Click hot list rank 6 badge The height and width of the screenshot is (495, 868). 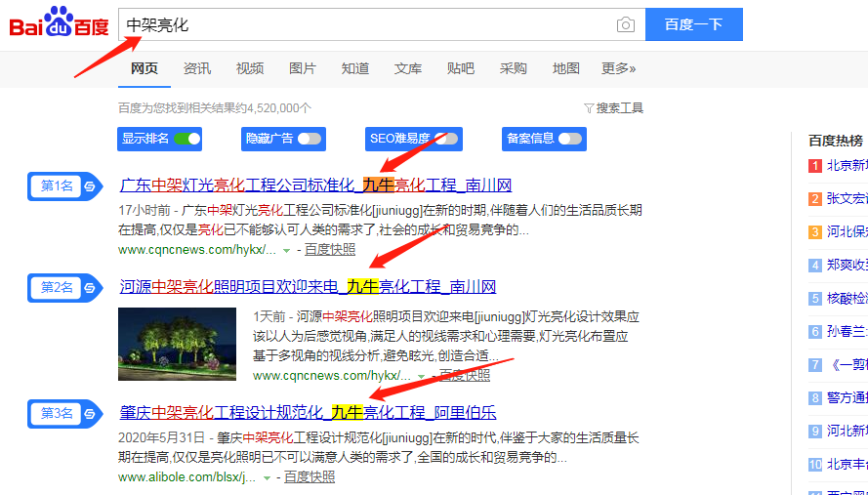coord(815,332)
